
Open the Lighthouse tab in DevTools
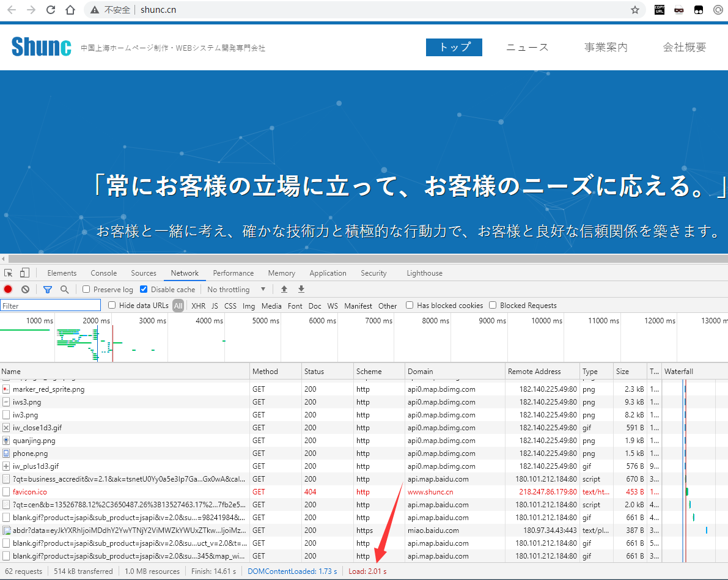tap(424, 273)
